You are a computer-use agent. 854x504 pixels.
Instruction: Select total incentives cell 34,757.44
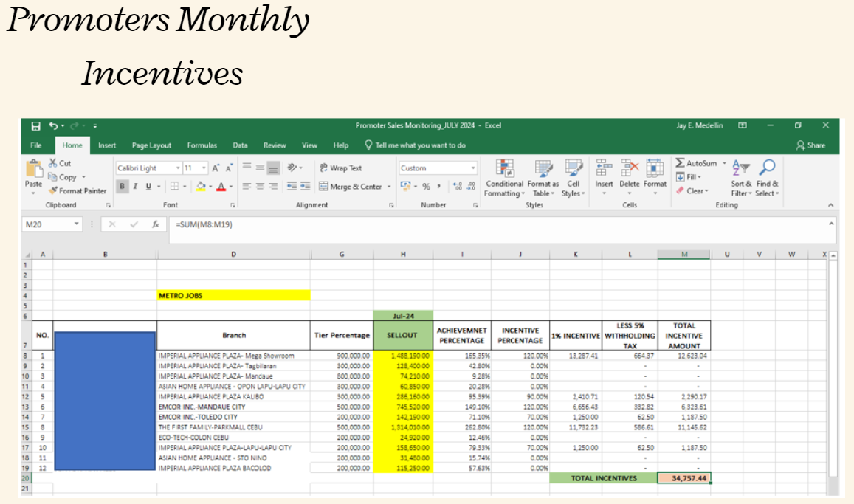point(684,478)
